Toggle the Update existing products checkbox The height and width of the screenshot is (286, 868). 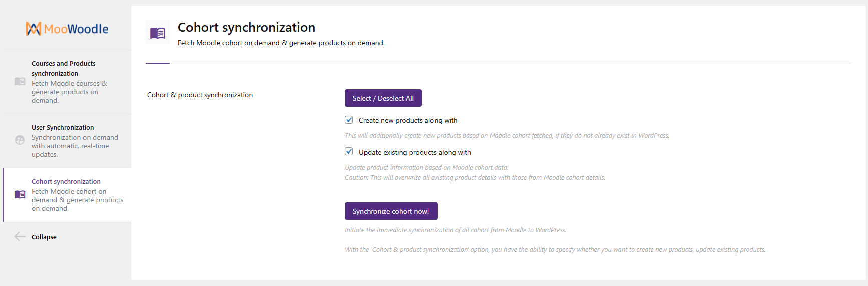click(x=349, y=152)
